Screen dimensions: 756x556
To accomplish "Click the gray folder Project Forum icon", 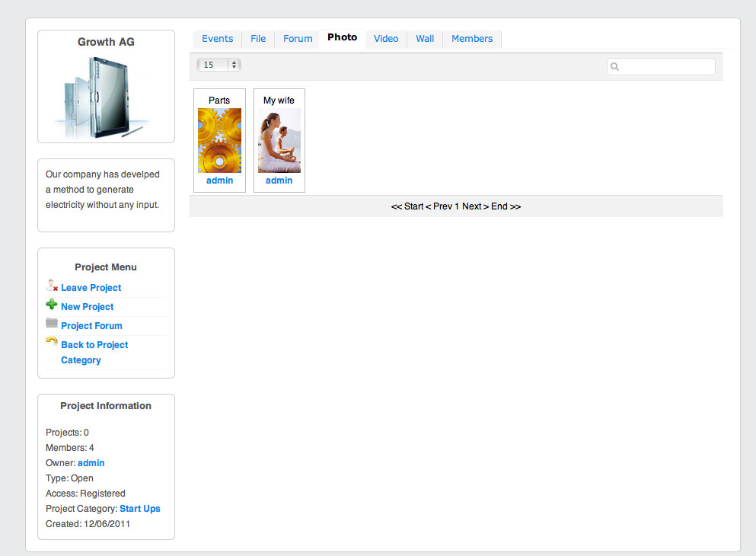I will click(52, 323).
